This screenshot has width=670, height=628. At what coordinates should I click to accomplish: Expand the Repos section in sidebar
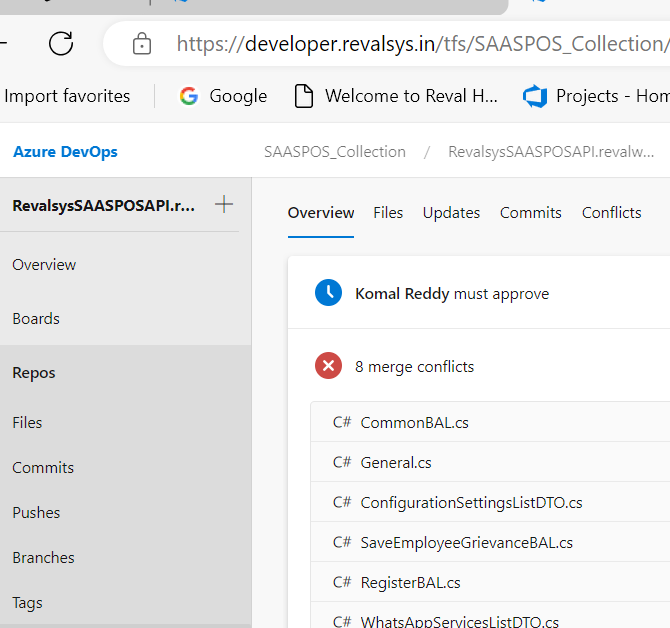(34, 373)
